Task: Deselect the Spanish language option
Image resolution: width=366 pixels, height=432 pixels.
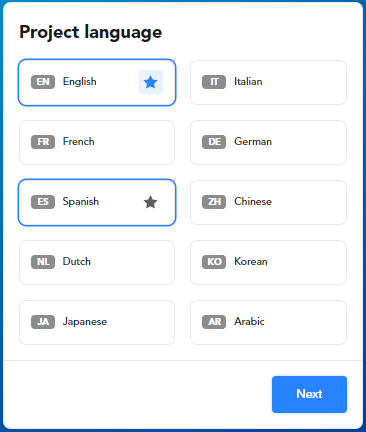Action: coord(97,202)
